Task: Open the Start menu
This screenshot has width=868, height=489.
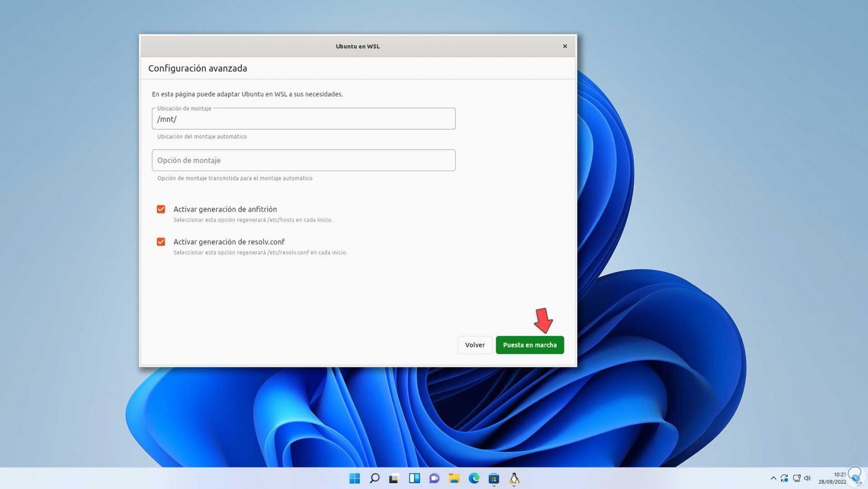Action: coord(355,478)
